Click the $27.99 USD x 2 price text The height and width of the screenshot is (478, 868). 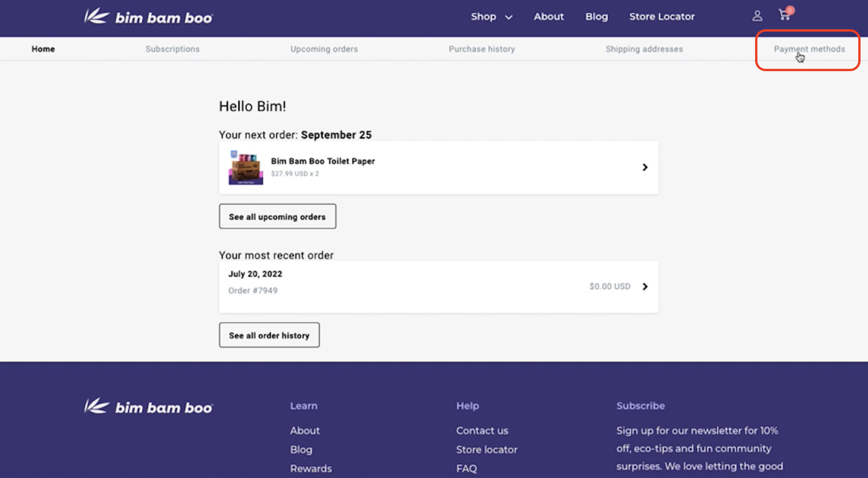295,173
